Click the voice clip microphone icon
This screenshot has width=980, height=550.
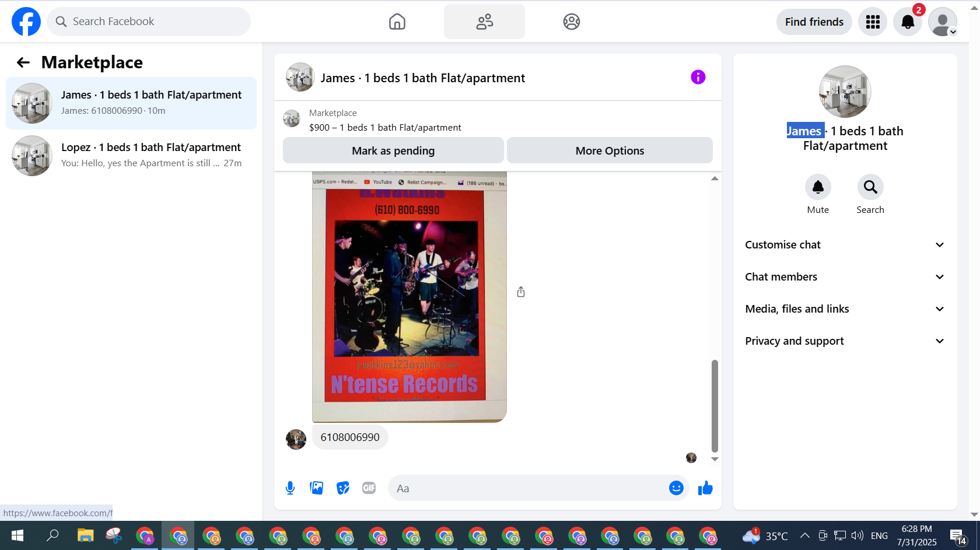pos(290,488)
